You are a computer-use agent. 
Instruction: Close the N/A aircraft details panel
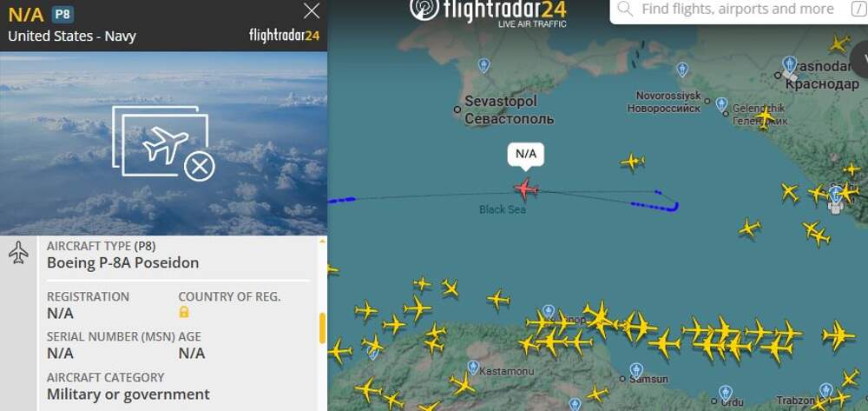click(312, 11)
